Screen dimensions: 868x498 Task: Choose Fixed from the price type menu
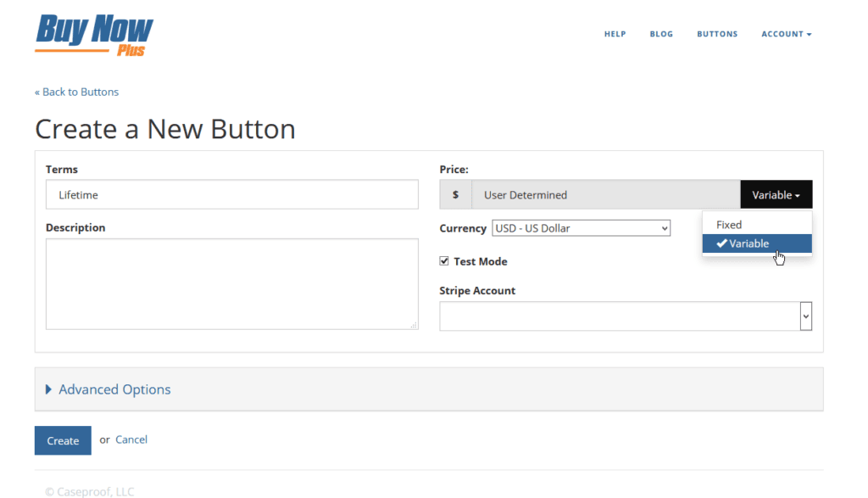729,225
